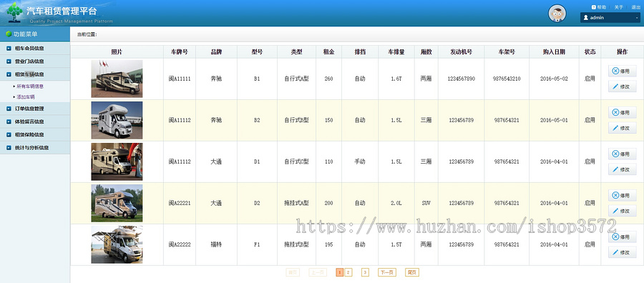This screenshot has width=644, height=283.
Task: Click 退出 to log out
Action: (636, 7)
